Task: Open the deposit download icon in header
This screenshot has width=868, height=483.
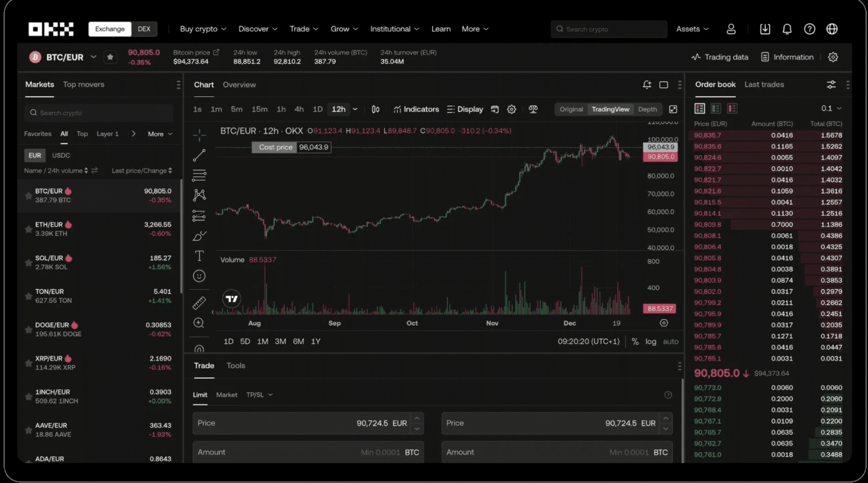Action: [x=765, y=29]
